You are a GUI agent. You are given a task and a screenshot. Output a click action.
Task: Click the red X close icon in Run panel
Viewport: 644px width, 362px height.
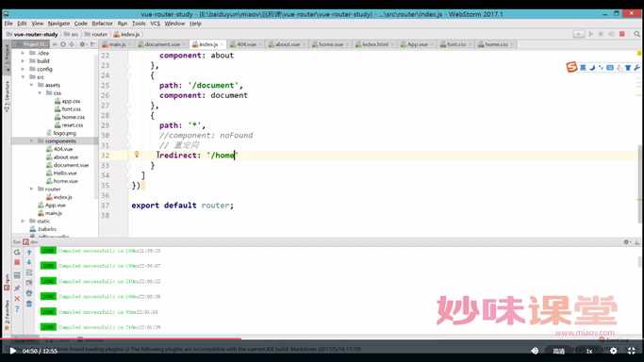pos(17,299)
